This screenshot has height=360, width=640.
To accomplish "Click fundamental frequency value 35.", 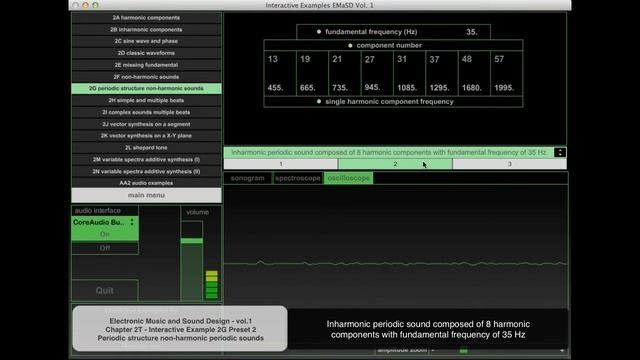I will click(x=472, y=32).
